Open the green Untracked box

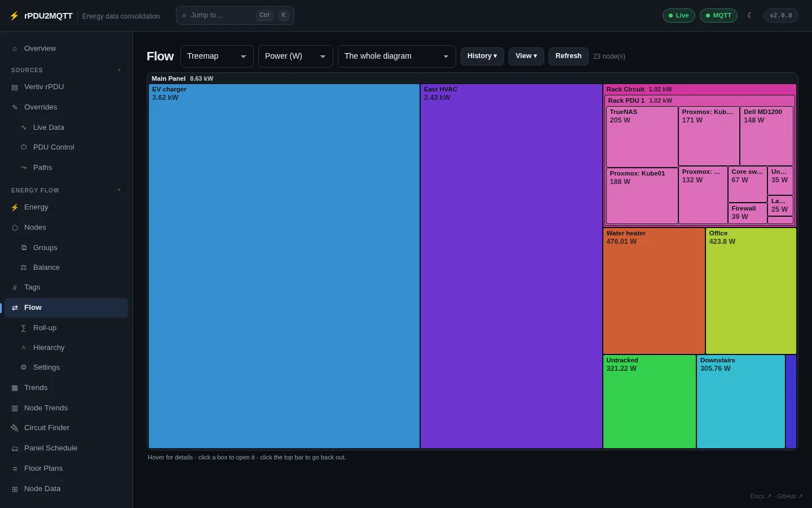[650, 402]
